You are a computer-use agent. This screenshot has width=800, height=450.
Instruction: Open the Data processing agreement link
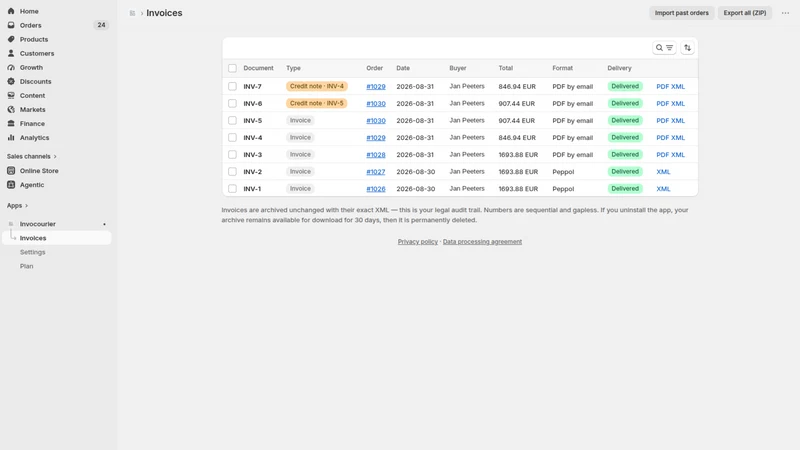point(482,242)
